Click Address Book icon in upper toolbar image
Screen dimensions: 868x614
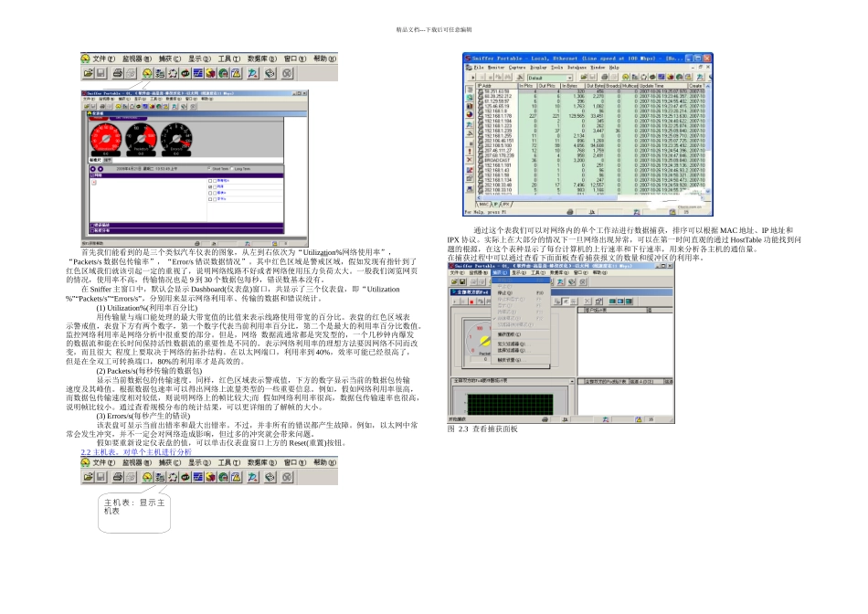click(270, 73)
